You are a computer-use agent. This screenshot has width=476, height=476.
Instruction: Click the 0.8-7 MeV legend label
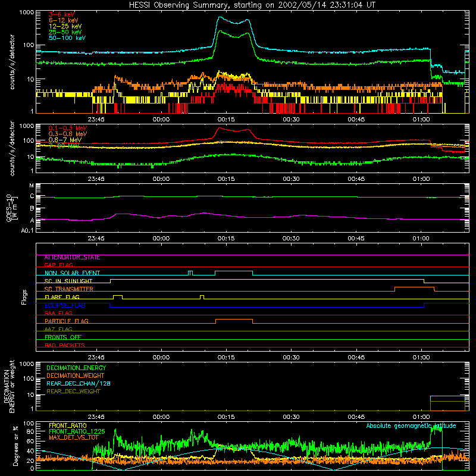click(x=65, y=140)
